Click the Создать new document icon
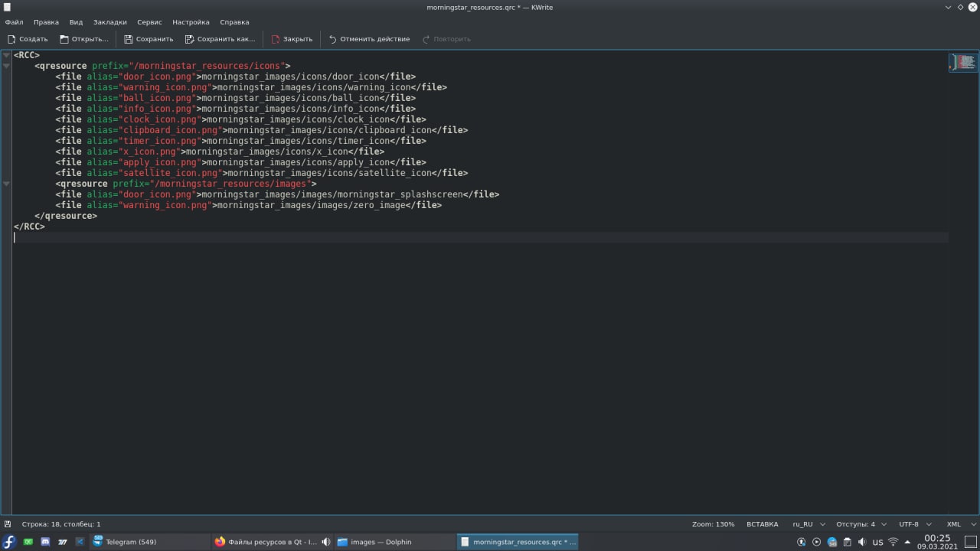Image resolution: width=980 pixels, height=551 pixels. (x=11, y=39)
